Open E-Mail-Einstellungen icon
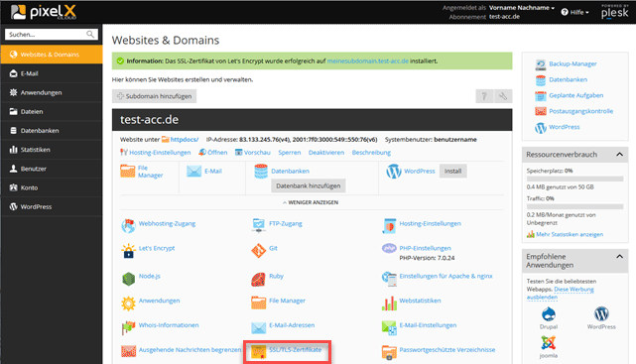The image size is (636, 364). 389,327
